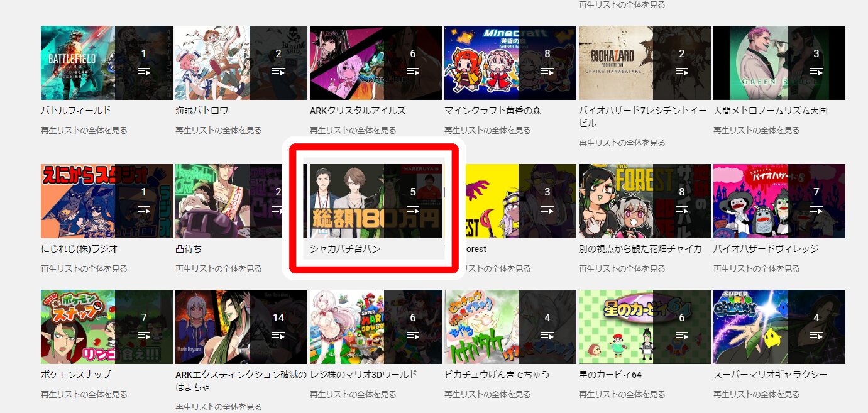Click the playlist icon on the 別の視点から観た花畑チャイカ thumbnail

point(682,210)
